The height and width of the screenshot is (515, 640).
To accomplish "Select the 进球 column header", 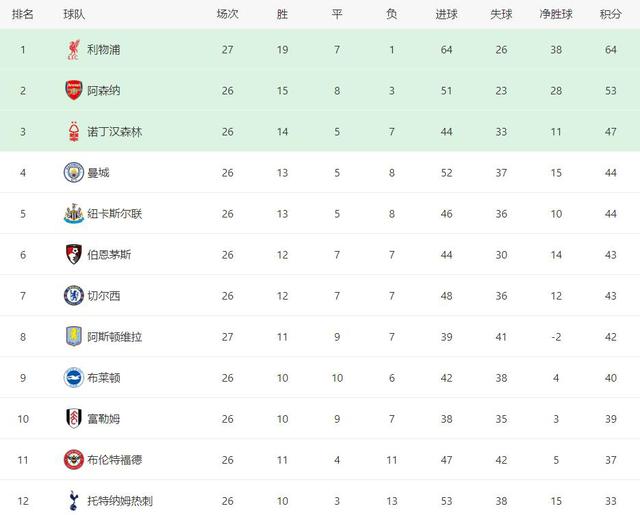I will (447, 14).
